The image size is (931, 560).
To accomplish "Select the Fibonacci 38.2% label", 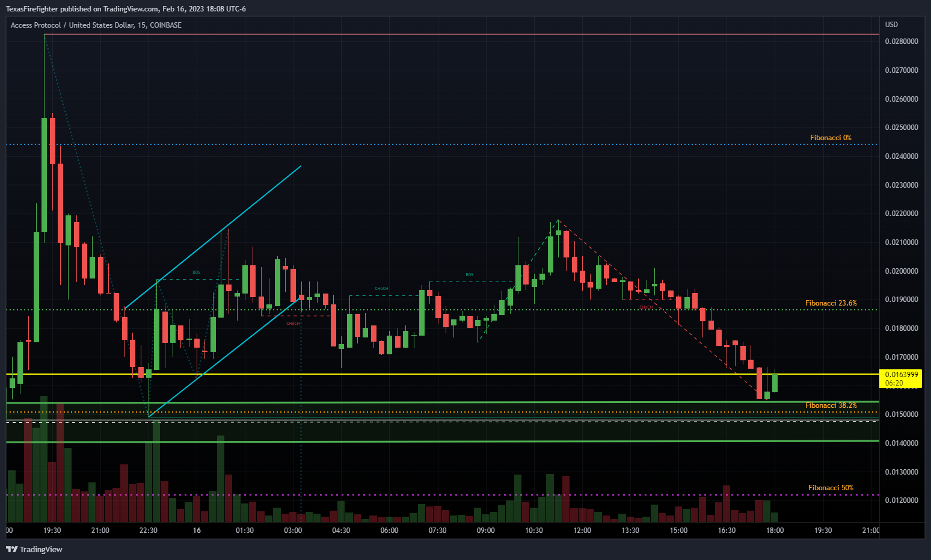I will [831, 405].
